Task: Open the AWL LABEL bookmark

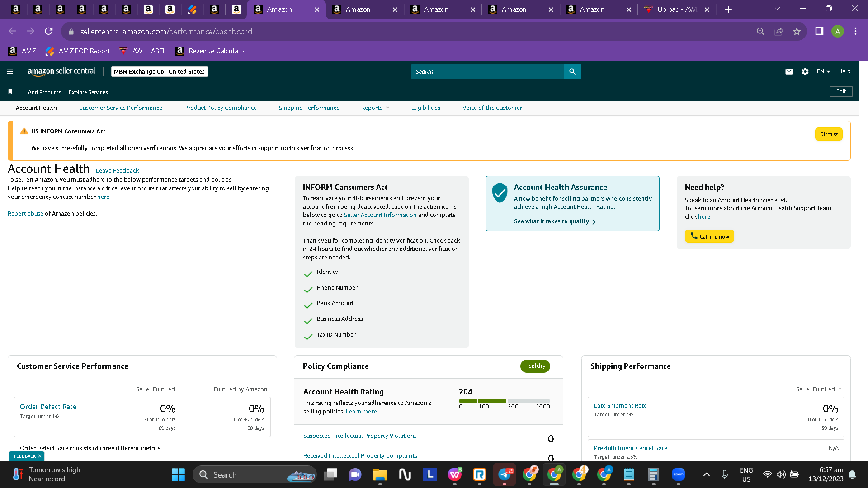Action: pyautogui.click(x=142, y=51)
